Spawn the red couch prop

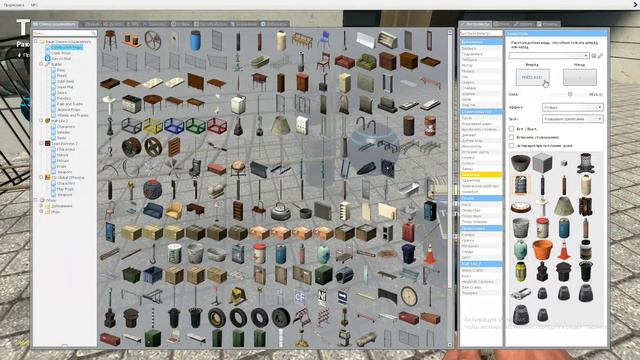click(x=345, y=62)
